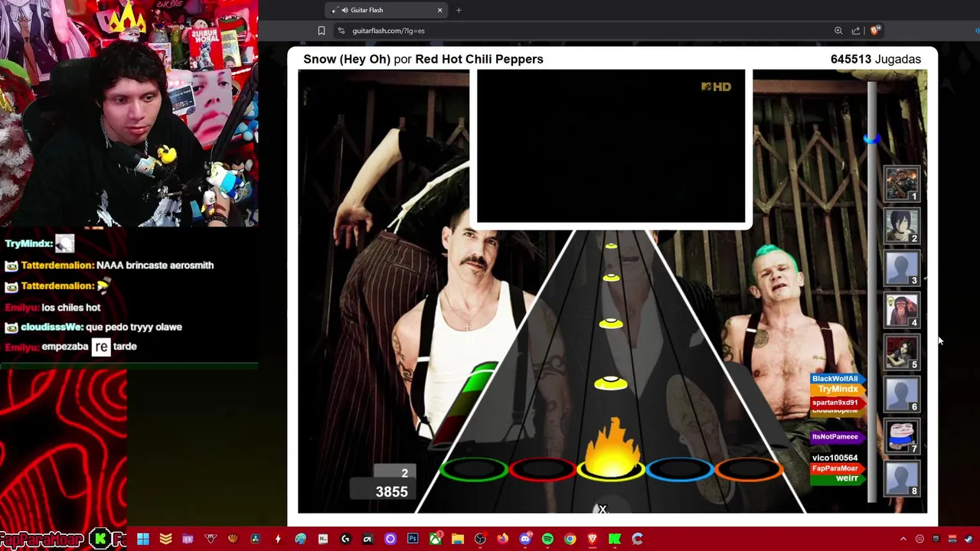980x551 pixels.
Task: Select player 4 avatar in the ranking
Action: coord(901,310)
